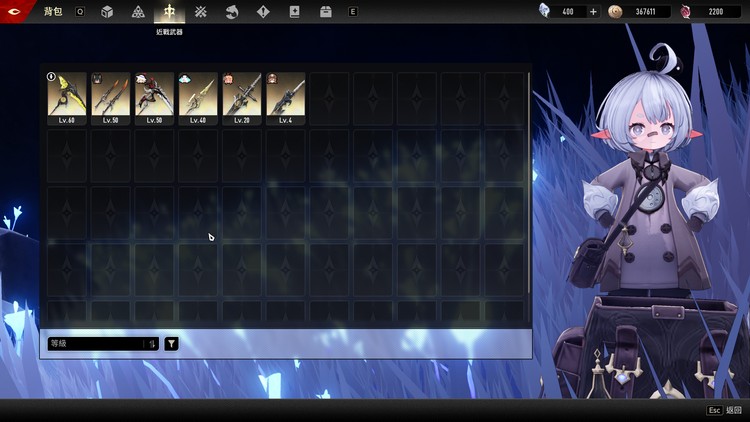Click the Esc 返回 back button
This screenshot has height=422, width=750.
[x=725, y=410]
